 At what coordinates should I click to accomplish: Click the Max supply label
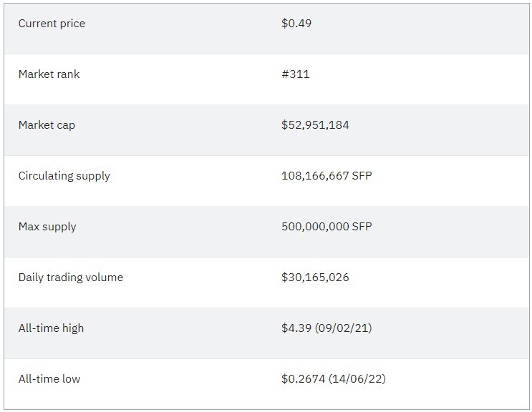[x=47, y=227]
